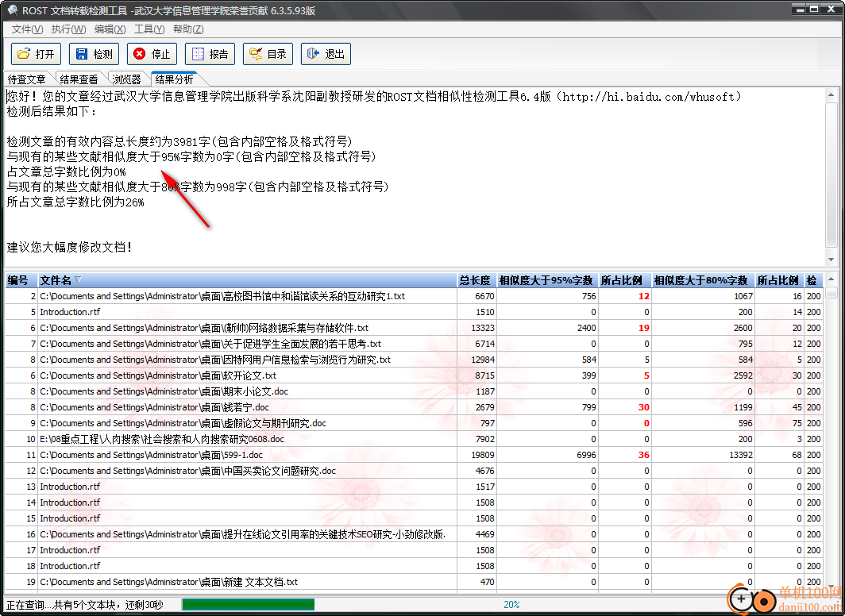Select the 结果分析 tab

(174, 79)
